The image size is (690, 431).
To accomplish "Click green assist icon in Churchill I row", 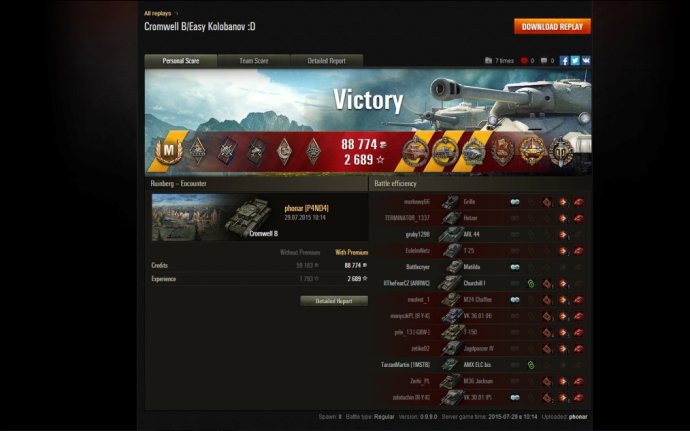I will (x=531, y=284).
